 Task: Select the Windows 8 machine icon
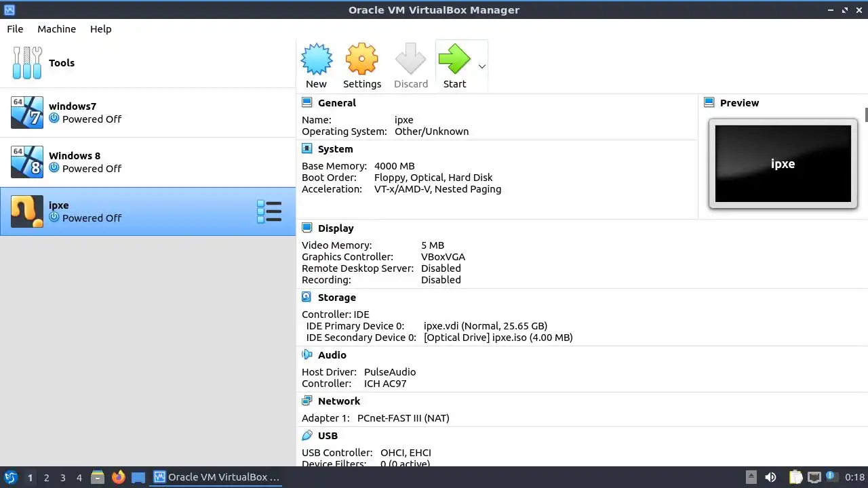(x=27, y=162)
